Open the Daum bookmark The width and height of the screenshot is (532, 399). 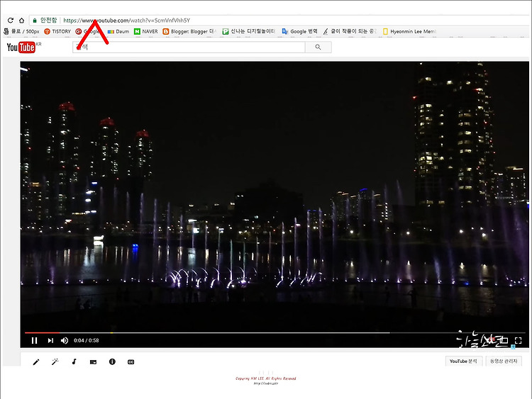coord(118,31)
